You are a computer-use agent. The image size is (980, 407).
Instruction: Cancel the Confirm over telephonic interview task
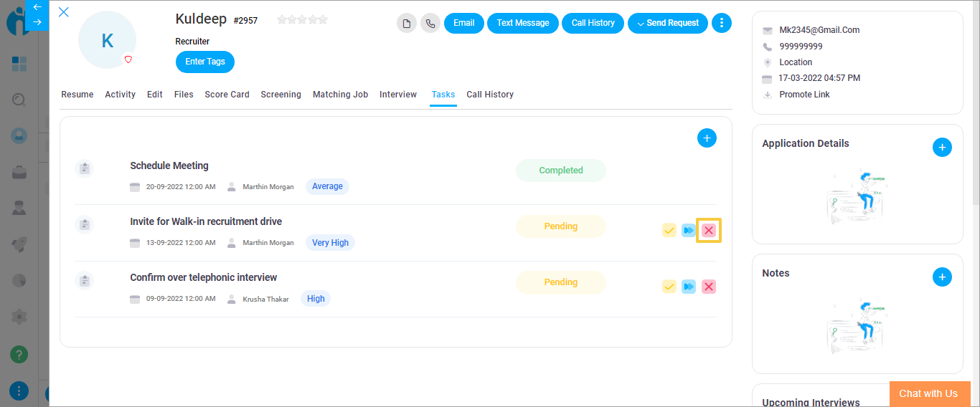[x=709, y=287]
